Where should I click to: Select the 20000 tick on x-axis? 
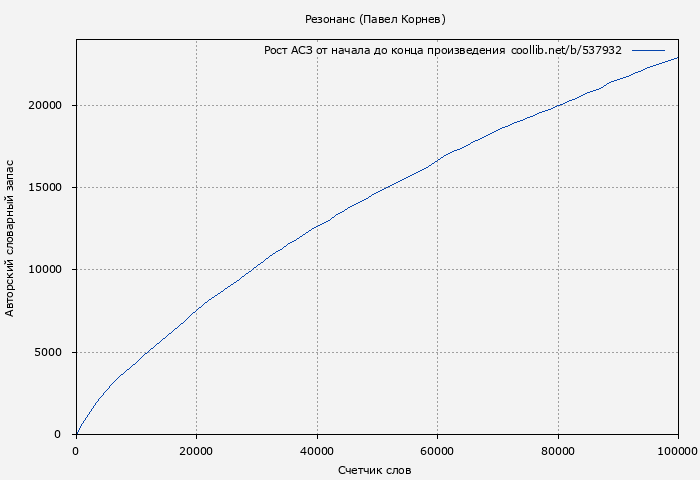(196, 451)
